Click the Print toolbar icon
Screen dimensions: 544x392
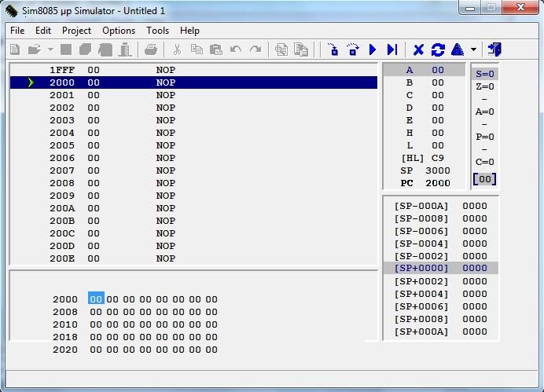pyautogui.click(x=151, y=49)
